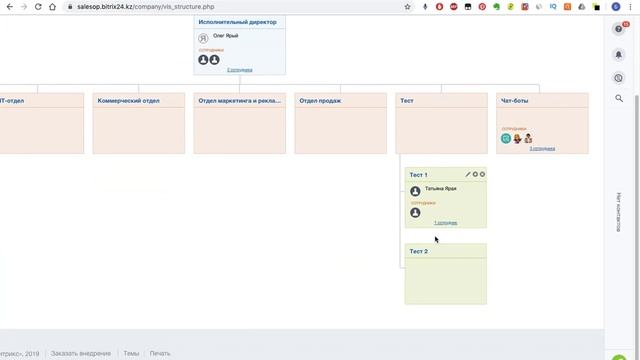Open the ИТ-отдел department
Viewport: 640px width, 360px height.
point(12,100)
